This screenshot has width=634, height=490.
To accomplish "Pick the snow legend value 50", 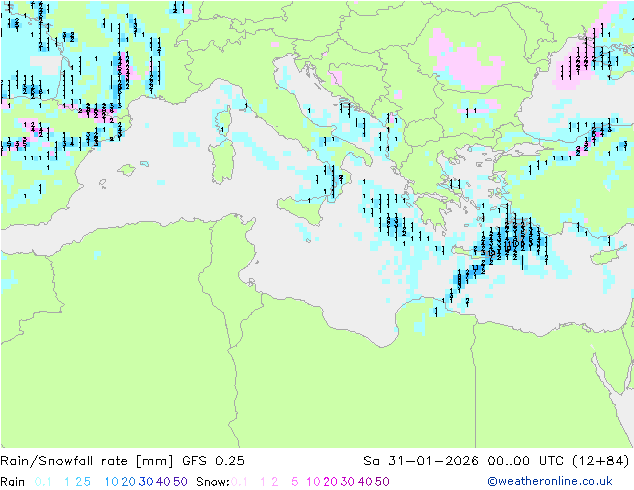I will pyautogui.click(x=382, y=482).
